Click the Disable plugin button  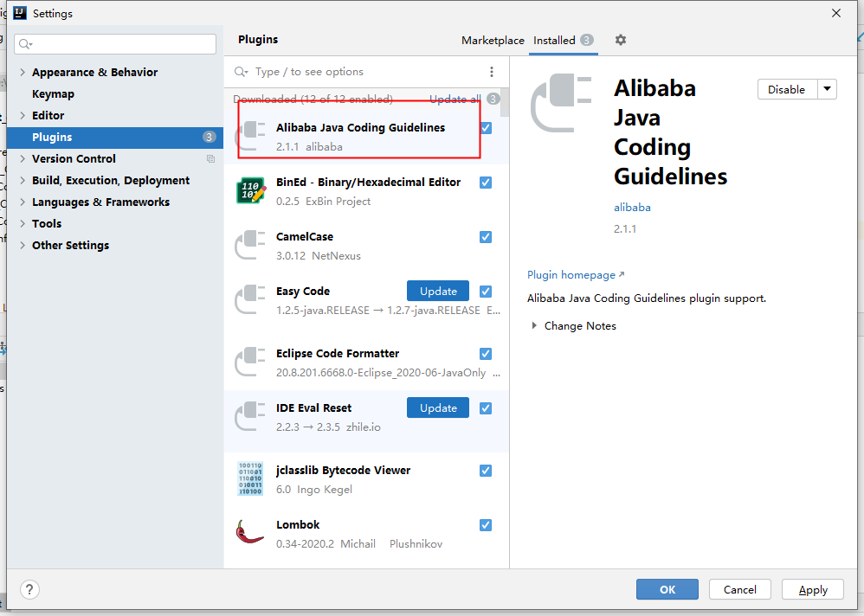pos(787,89)
